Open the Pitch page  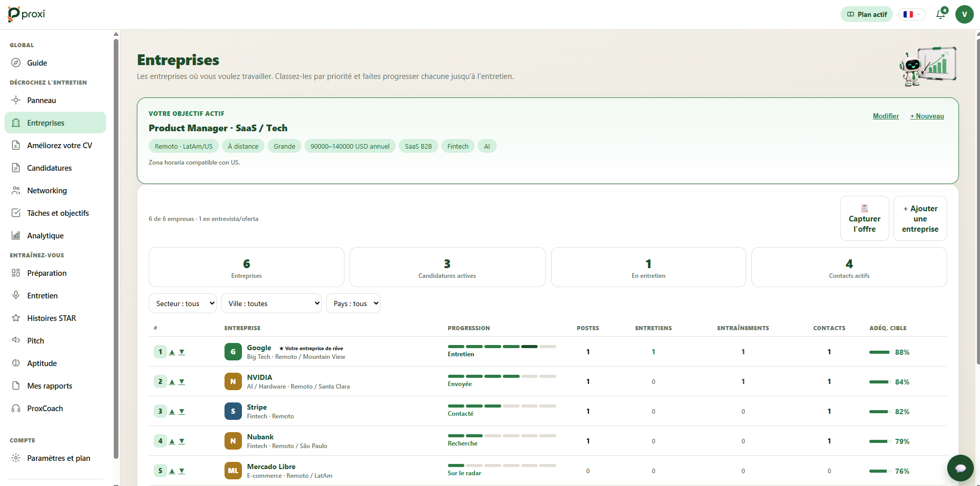tap(55, 341)
